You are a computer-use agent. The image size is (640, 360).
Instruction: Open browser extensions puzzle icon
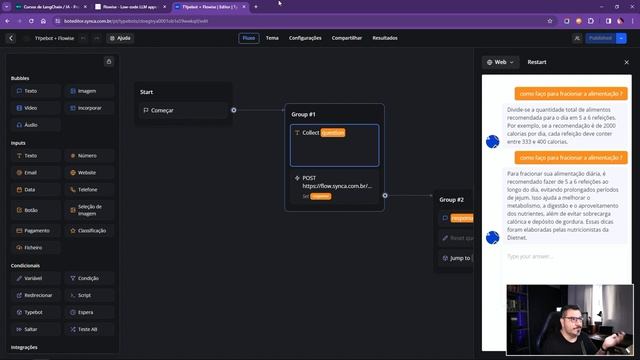pyautogui.click(x=591, y=21)
